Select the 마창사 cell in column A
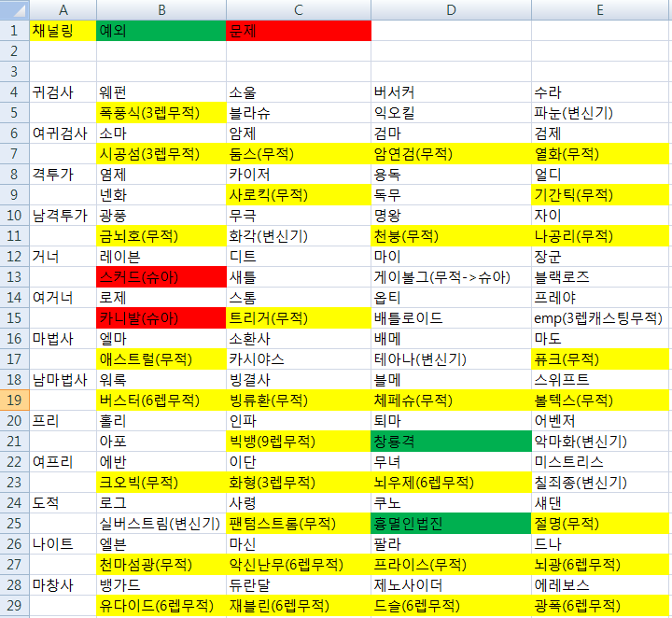672x618 pixels. [63, 584]
